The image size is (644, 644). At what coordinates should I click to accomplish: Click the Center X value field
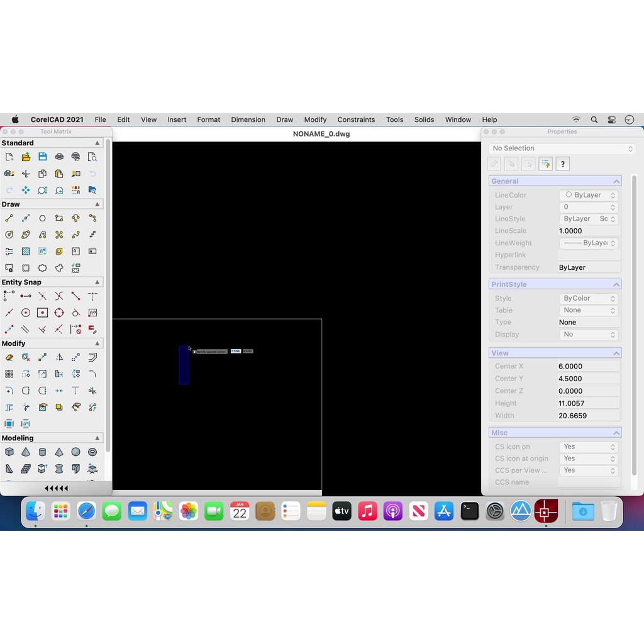pyautogui.click(x=588, y=366)
